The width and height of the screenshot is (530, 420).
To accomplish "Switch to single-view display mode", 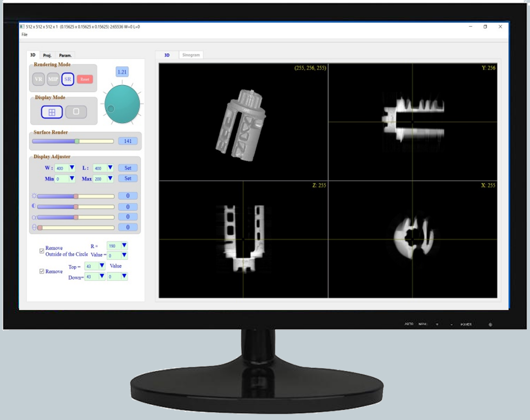I will pos(76,112).
